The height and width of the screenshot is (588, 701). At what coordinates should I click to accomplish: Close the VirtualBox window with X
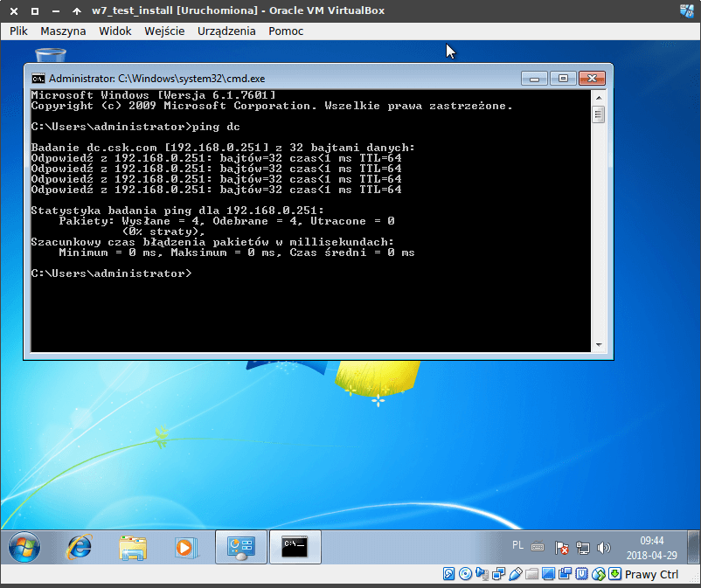pyautogui.click(x=14, y=10)
